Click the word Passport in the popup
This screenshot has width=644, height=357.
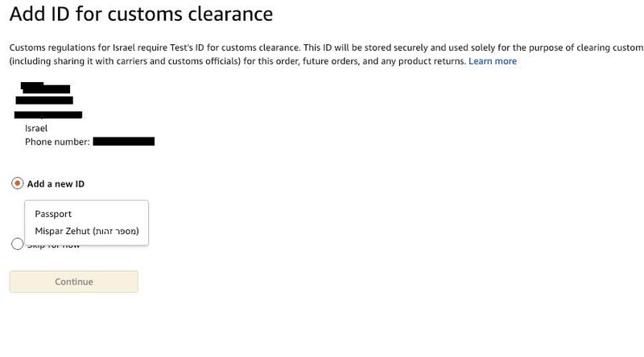53,214
